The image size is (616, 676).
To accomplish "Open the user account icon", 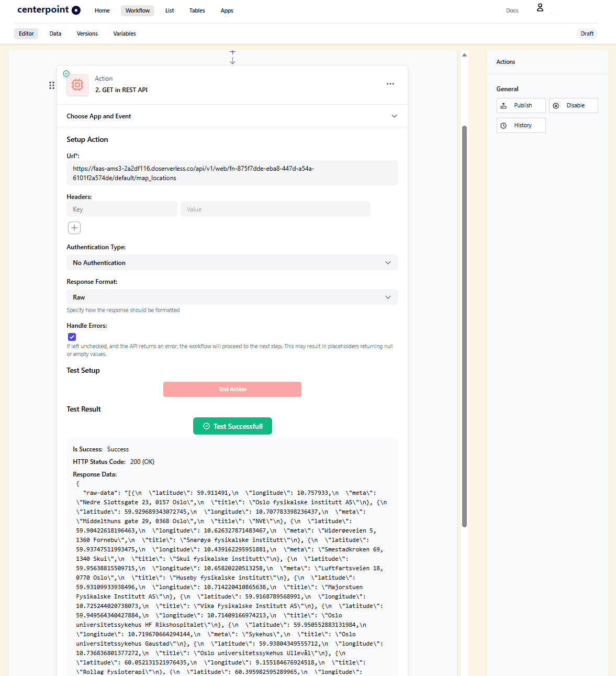I will click(x=540, y=7).
